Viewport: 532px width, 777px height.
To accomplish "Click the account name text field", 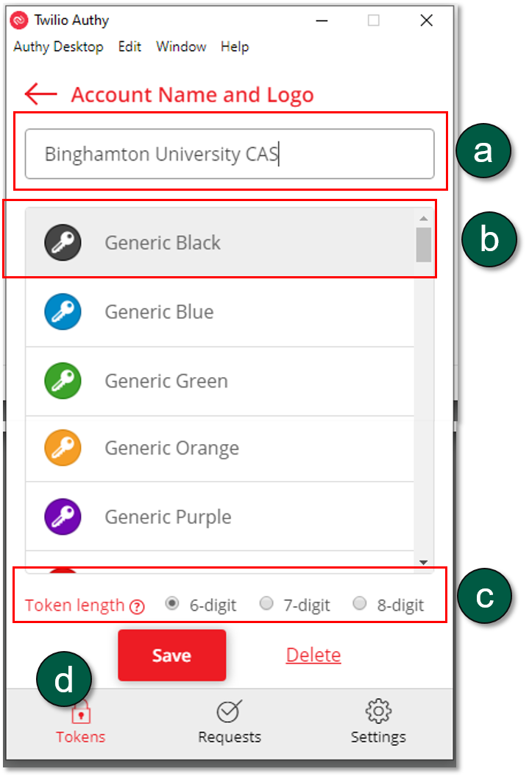I will pos(230,154).
